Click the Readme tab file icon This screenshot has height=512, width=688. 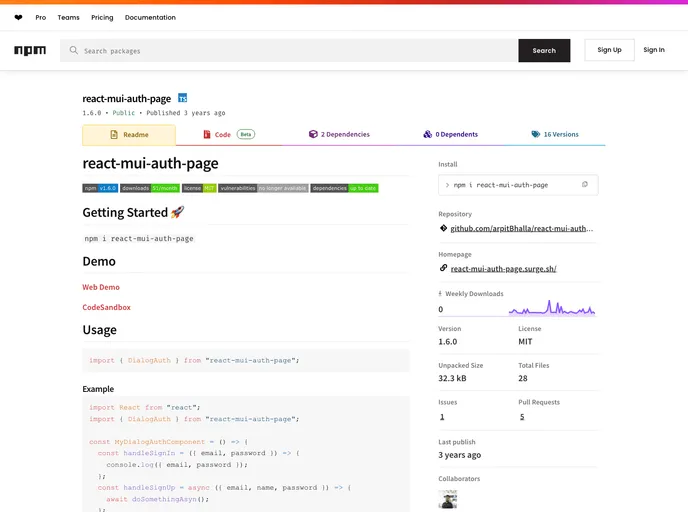(114, 134)
